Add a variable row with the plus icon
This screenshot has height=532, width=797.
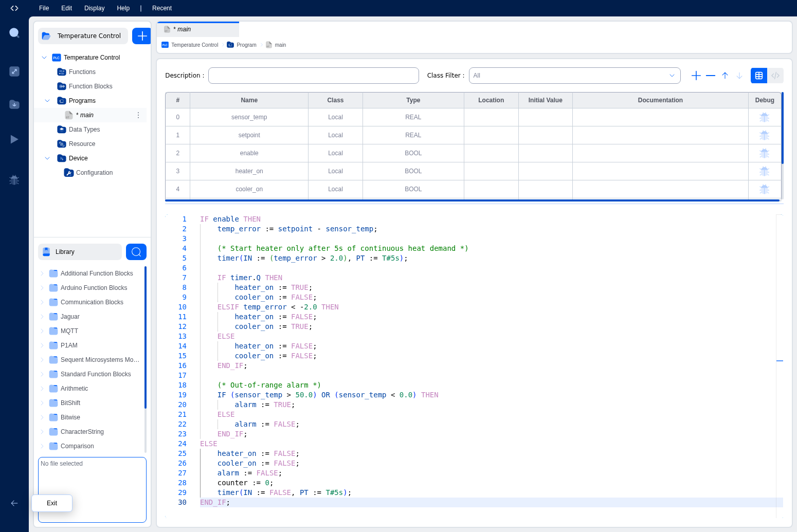(x=696, y=76)
